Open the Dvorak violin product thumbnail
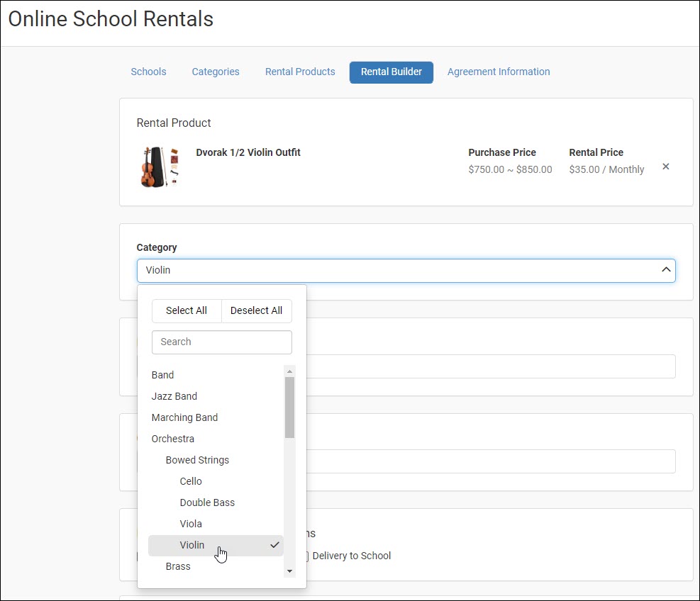The height and width of the screenshot is (601, 700). pyautogui.click(x=160, y=167)
